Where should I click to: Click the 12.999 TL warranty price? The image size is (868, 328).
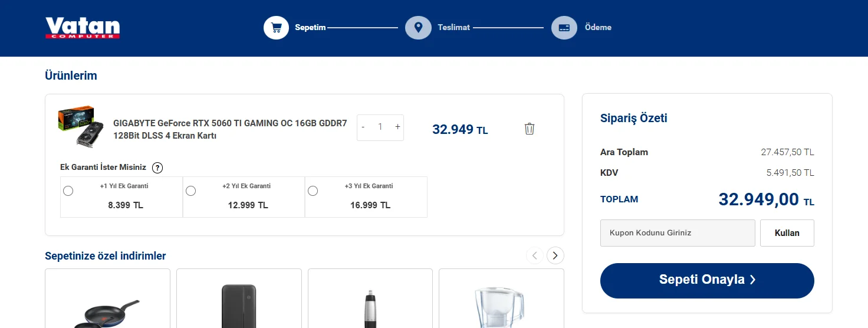point(248,205)
